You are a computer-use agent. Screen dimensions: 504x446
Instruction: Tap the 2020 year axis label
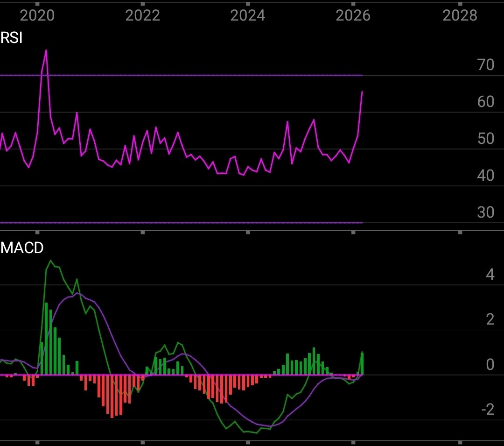click(37, 15)
